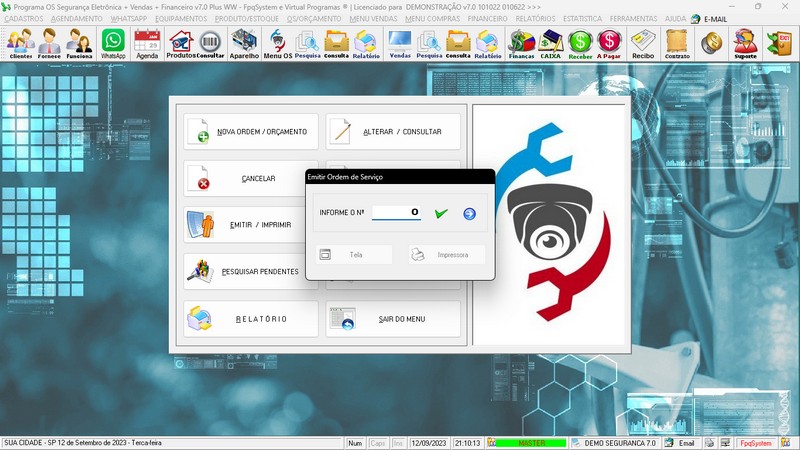Open the Contrato parchment icon
The width and height of the screenshot is (800, 450).
[x=677, y=43]
